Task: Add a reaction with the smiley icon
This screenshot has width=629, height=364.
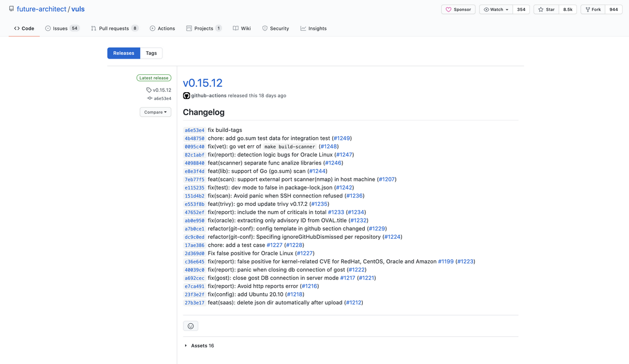Action: coord(191,326)
